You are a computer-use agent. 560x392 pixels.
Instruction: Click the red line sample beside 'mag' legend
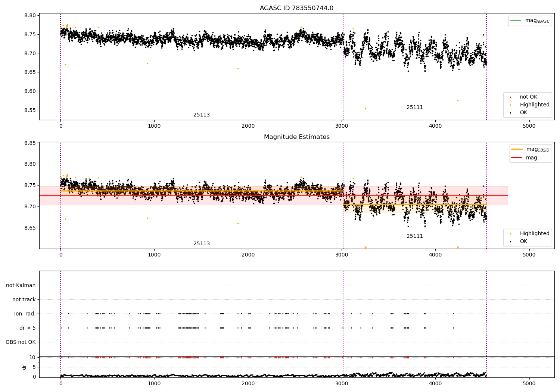(517, 158)
